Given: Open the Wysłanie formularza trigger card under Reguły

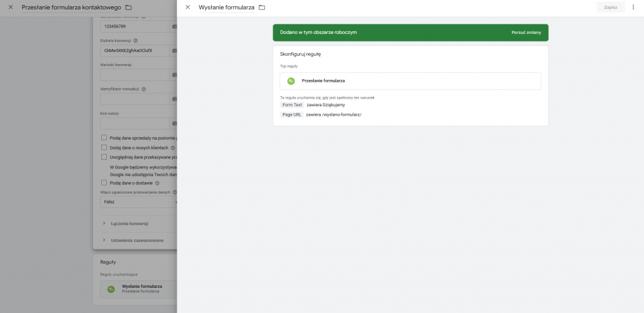Looking at the screenshot, I should pos(138,288).
